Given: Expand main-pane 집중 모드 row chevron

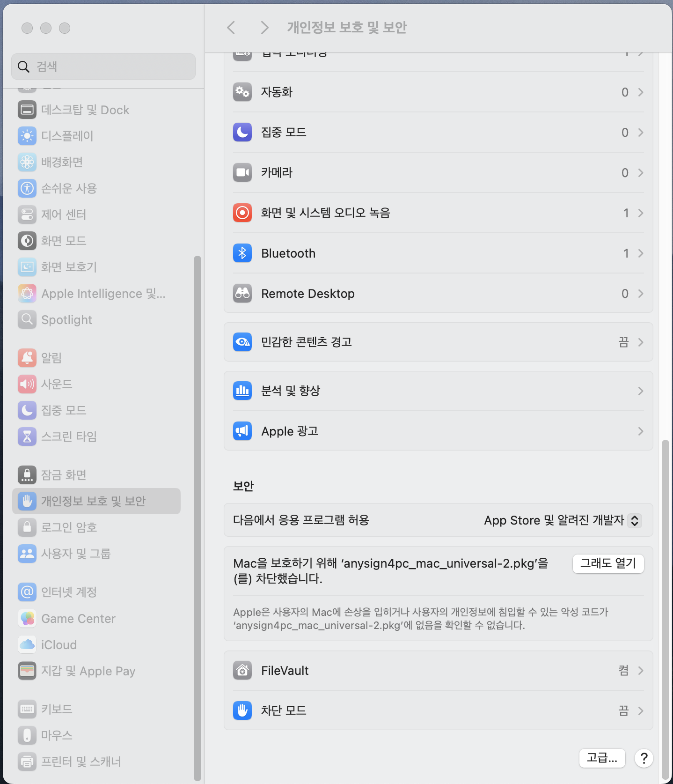Looking at the screenshot, I should point(641,133).
